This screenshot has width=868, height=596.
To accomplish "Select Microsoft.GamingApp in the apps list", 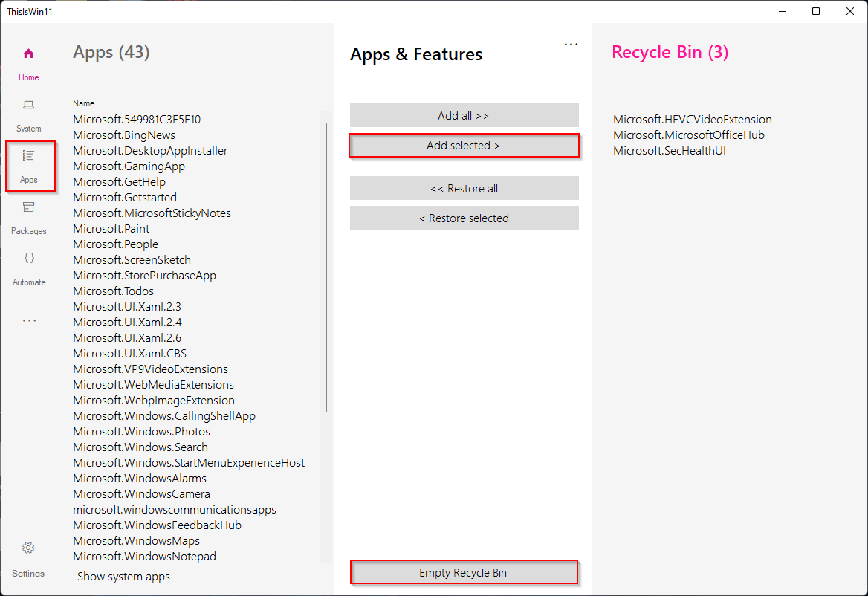I will click(129, 166).
